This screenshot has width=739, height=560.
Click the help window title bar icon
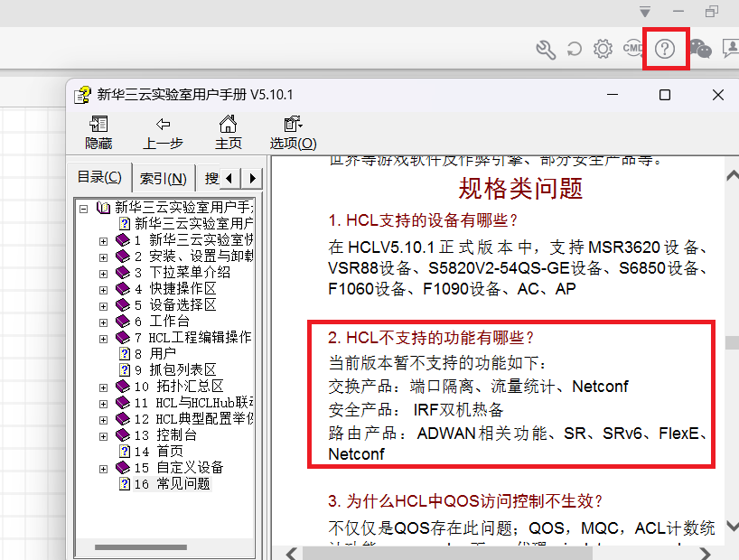(x=82, y=95)
